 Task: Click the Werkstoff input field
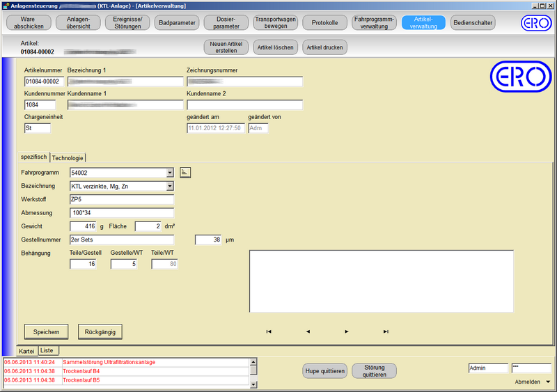coord(121,200)
